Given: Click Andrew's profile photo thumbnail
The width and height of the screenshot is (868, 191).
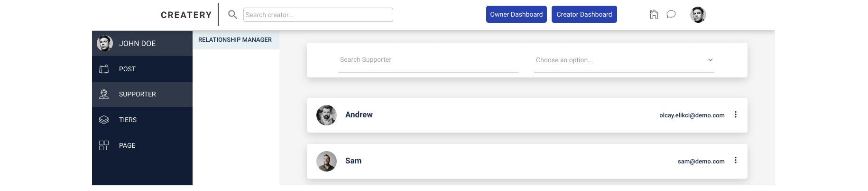Looking at the screenshot, I should (x=326, y=115).
